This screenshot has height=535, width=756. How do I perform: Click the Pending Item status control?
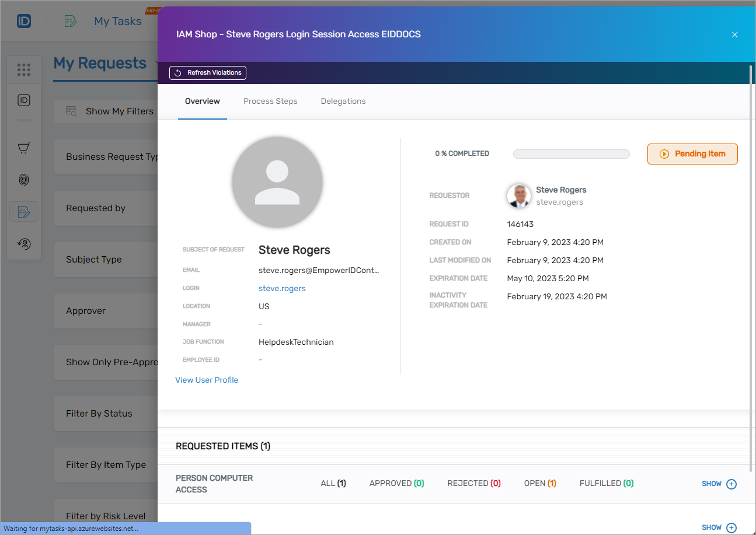tap(692, 153)
